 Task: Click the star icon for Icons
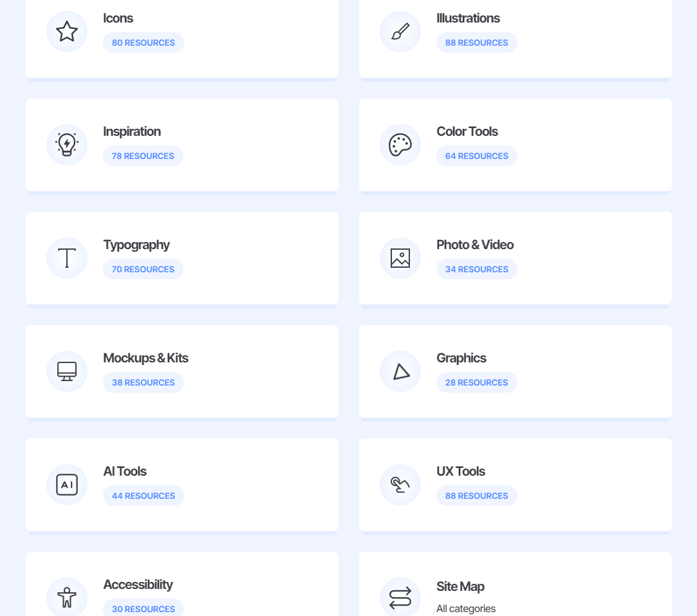point(67,32)
